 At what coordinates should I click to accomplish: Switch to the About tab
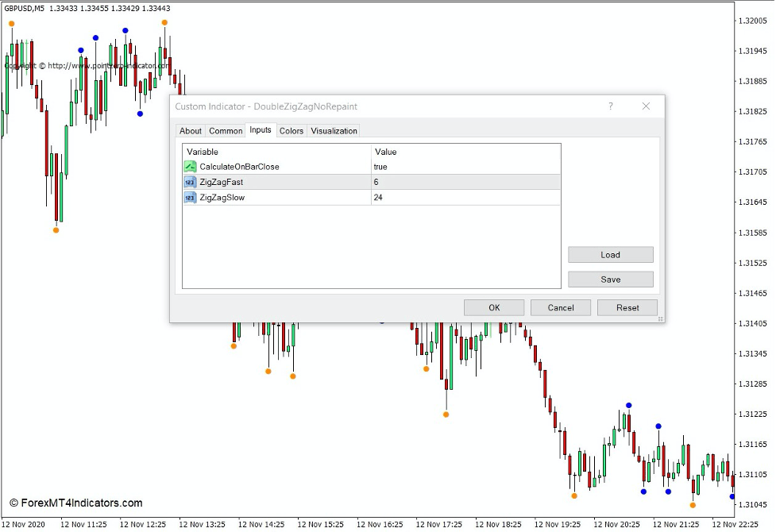tap(191, 131)
